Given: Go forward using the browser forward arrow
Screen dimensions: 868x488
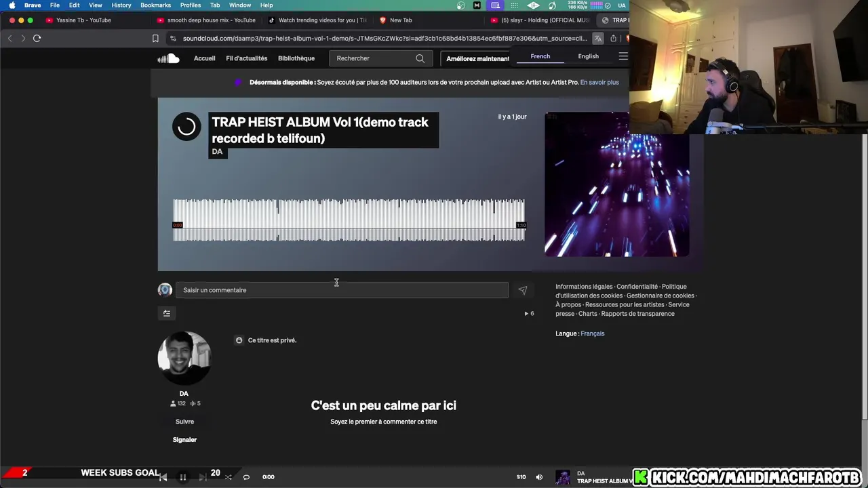Looking at the screenshot, I should (x=23, y=39).
